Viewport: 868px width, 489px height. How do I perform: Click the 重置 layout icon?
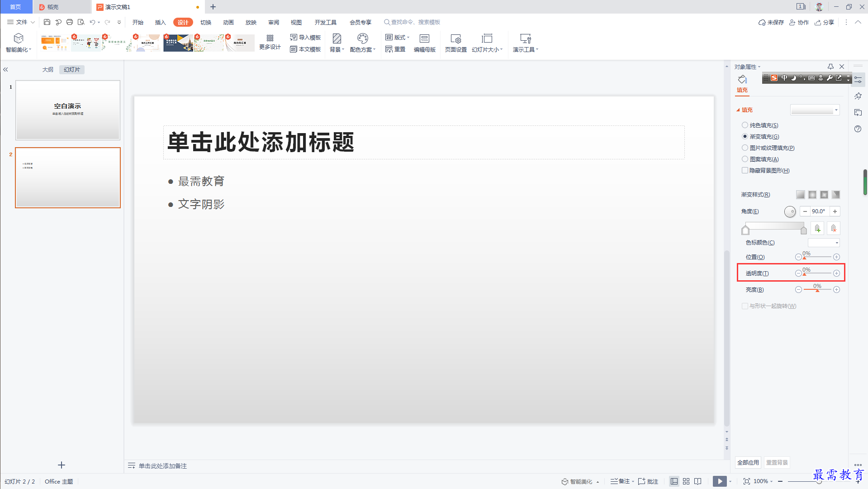389,49
